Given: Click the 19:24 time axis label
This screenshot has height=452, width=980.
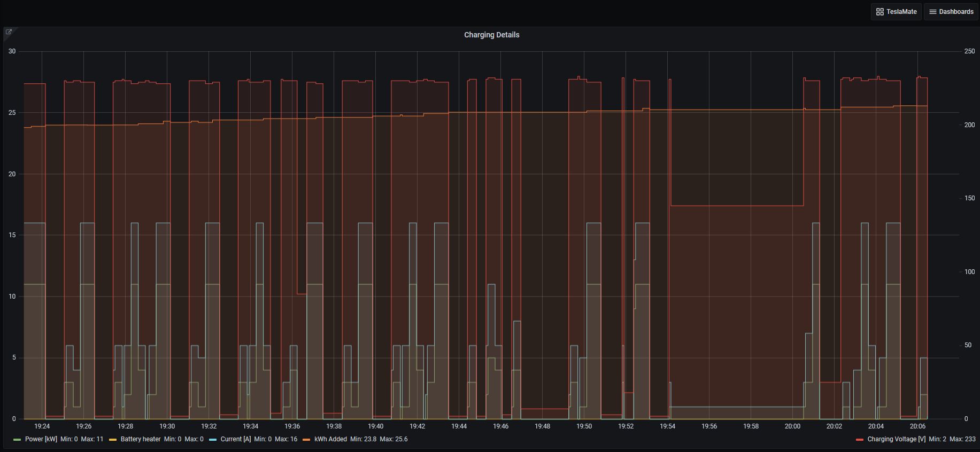Looking at the screenshot, I should pyautogui.click(x=42, y=426).
